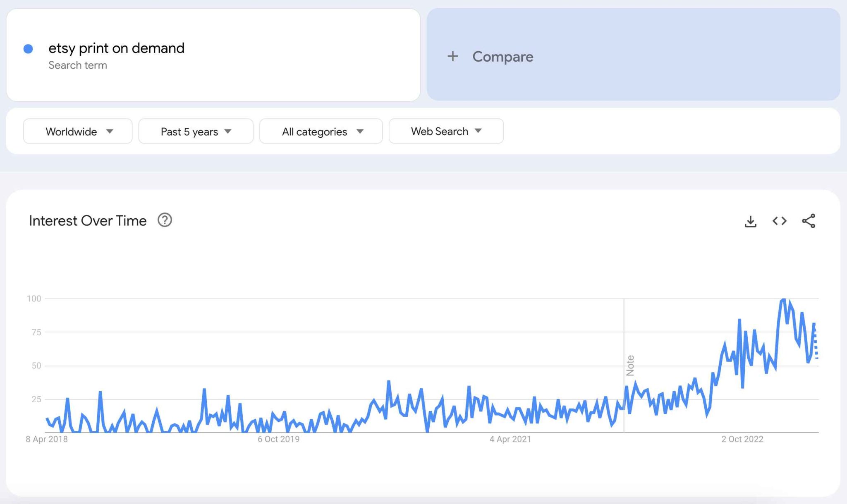Click the Interest Over Time heading
Screen dimensions: 847x504
pyautogui.click(x=88, y=221)
